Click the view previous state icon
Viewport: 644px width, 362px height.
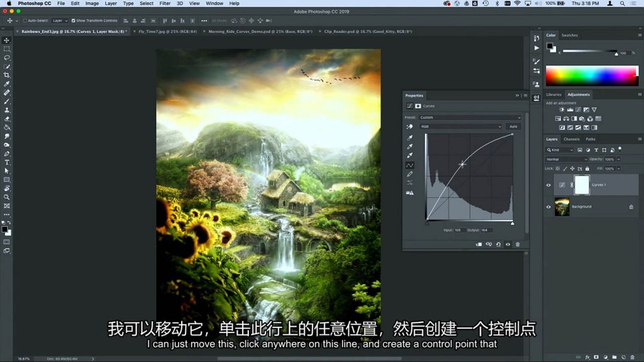489,244
